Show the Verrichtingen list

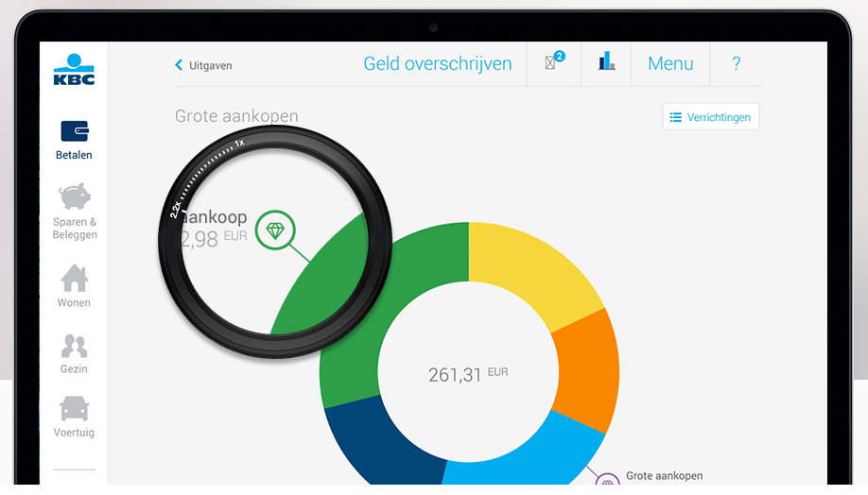(x=710, y=117)
